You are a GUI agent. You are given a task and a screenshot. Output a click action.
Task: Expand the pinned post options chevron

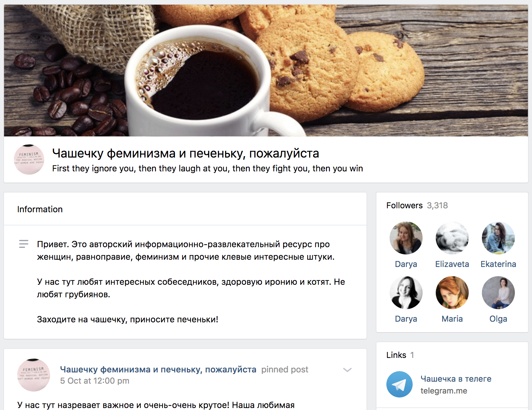point(347,370)
